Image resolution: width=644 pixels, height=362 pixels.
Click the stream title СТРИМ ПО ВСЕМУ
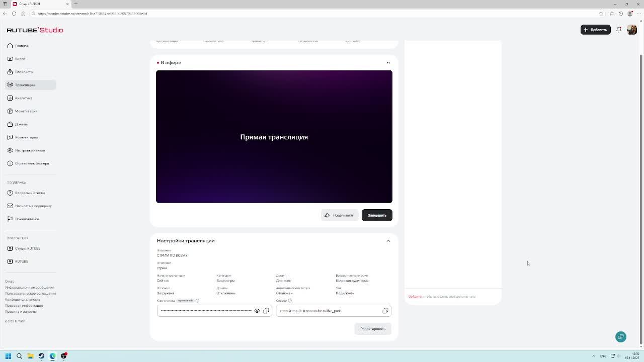point(172,255)
